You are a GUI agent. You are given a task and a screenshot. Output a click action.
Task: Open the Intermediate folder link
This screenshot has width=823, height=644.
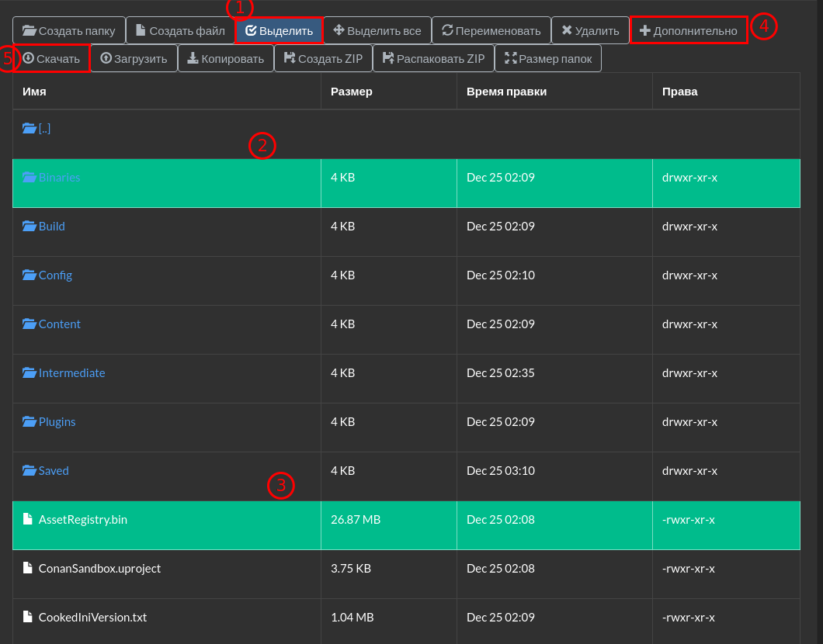(x=71, y=373)
